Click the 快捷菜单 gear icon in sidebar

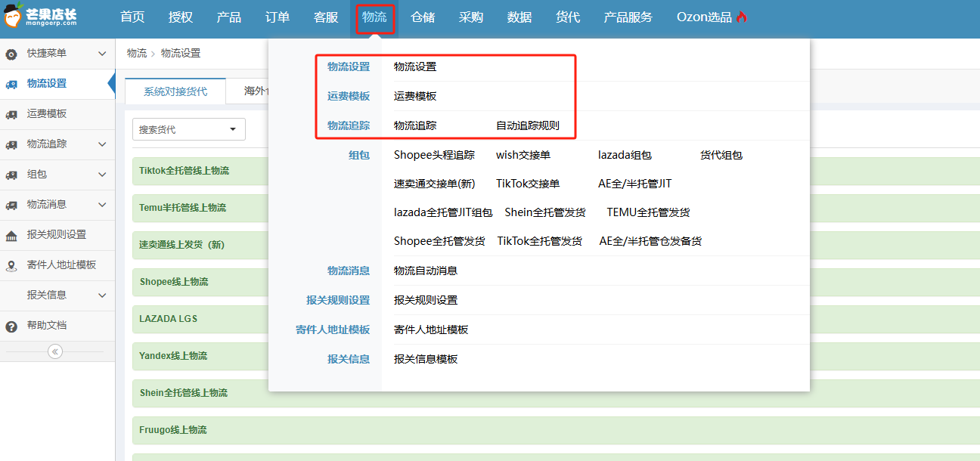point(11,54)
